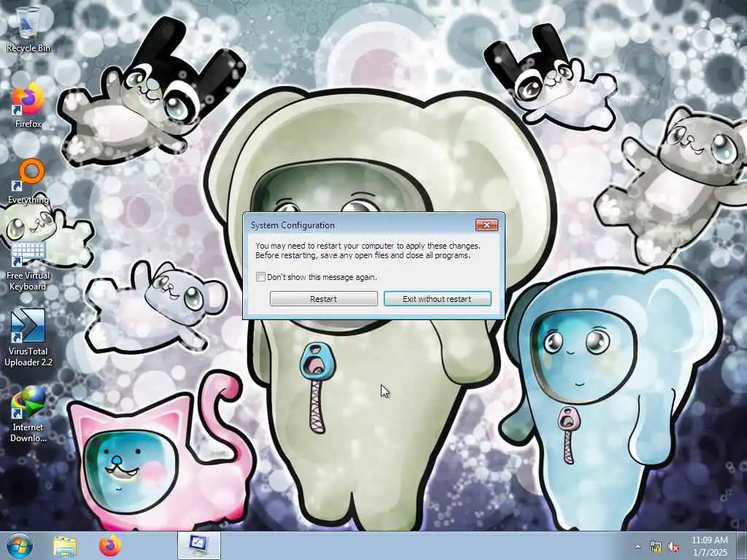Select VirusTotal Uploader 2.2 desktop shortcut
Screen dimensions: 747x560
(28, 338)
